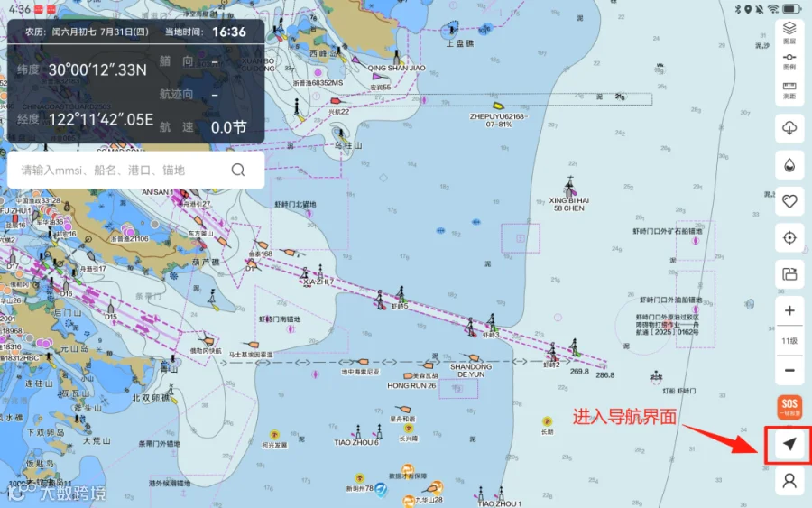Tap the 条帚门外锚地 label
The image size is (812, 508).
tap(160, 444)
